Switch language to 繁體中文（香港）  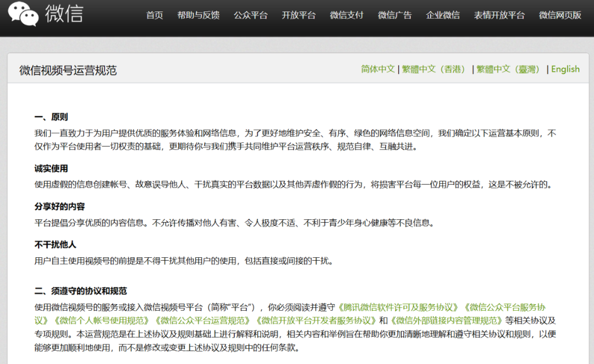435,69
